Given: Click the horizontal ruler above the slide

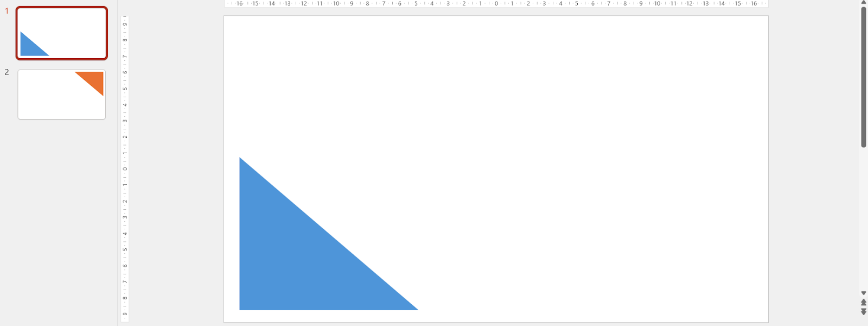Looking at the screenshot, I should point(496,4).
